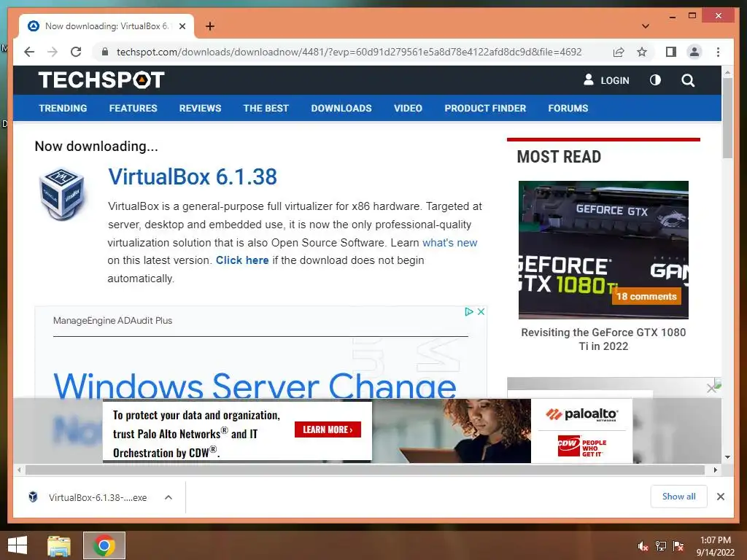Click the vertical scrollbar up arrow
The height and width of the screenshot is (560, 747).
coord(727,72)
